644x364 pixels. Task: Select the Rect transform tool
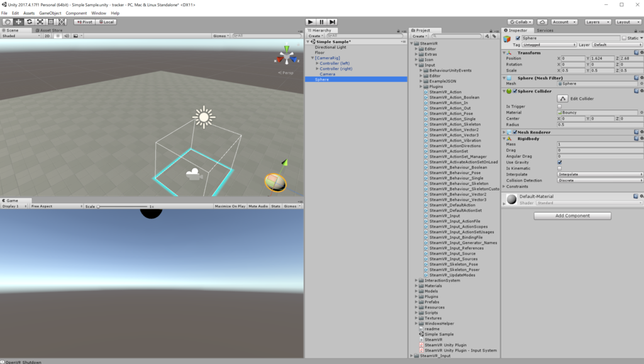[x=51, y=22]
